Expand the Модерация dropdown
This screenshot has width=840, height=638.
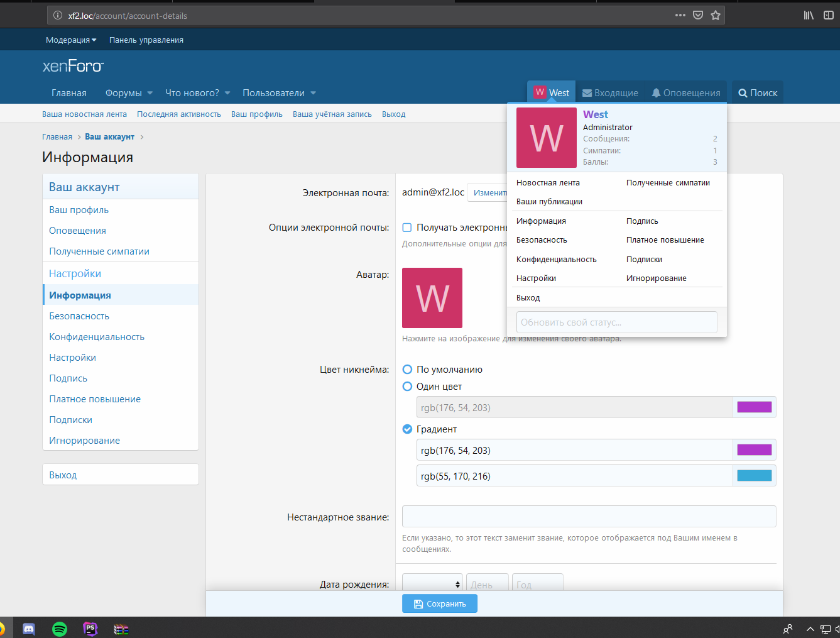pos(71,40)
